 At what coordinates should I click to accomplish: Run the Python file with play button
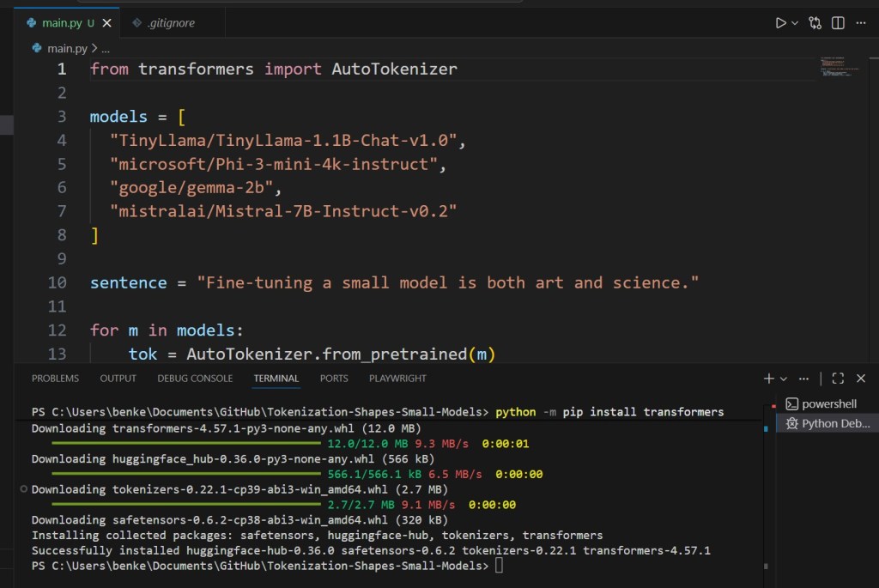(x=780, y=23)
